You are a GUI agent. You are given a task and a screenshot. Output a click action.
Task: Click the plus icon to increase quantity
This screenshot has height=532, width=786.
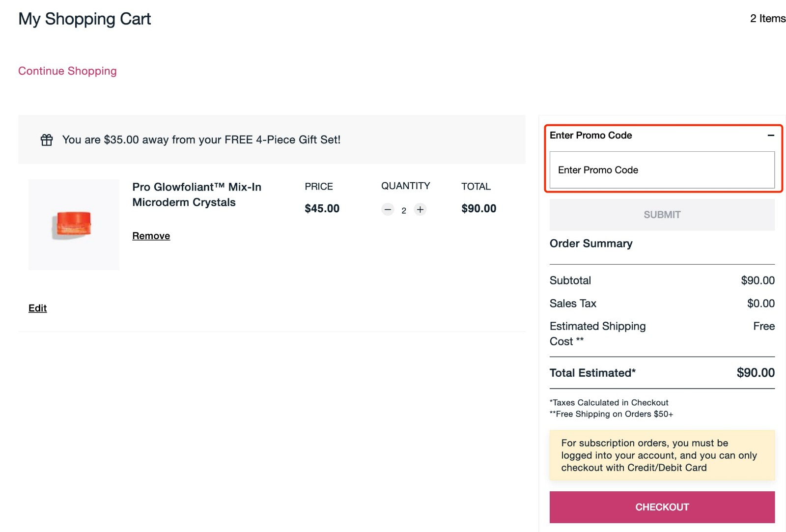point(420,209)
